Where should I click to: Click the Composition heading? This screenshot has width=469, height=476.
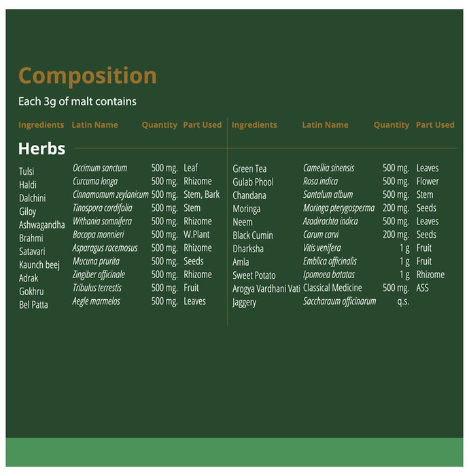click(88, 76)
